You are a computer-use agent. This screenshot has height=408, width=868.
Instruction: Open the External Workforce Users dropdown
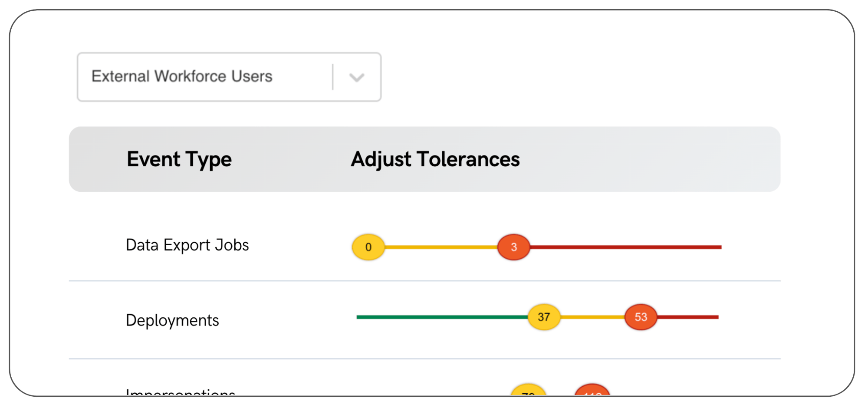[x=229, y=77]
